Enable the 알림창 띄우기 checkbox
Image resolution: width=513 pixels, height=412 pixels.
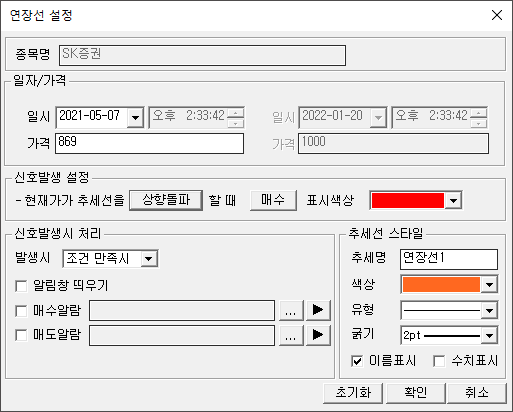click(21, 286)
